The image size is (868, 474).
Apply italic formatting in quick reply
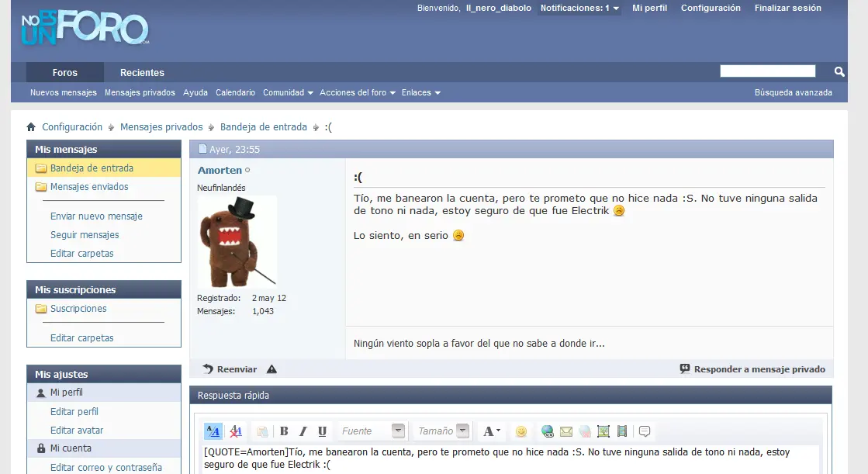pos(303,431)
